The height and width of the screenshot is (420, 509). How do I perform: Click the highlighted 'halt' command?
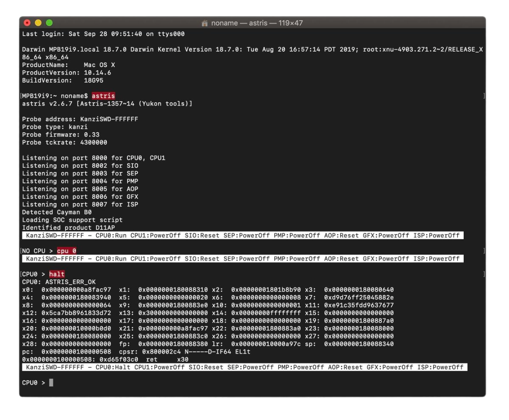pos(57,274)
